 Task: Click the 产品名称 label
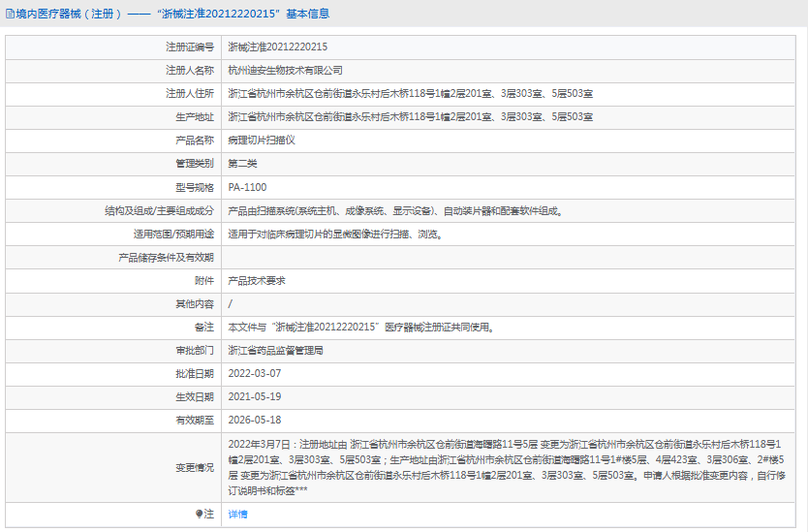[195, 141]
